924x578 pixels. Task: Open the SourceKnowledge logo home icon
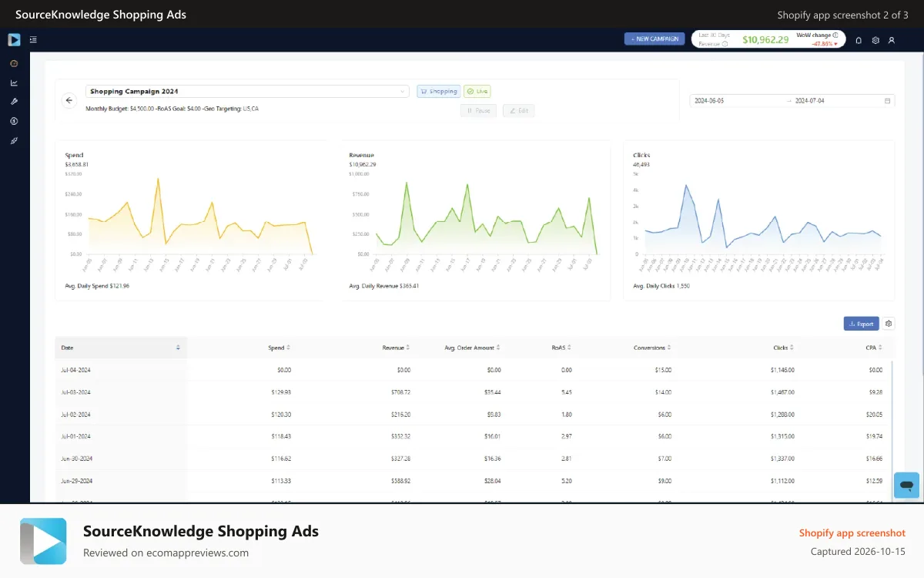pyautogui.click(x=14, y=39)
